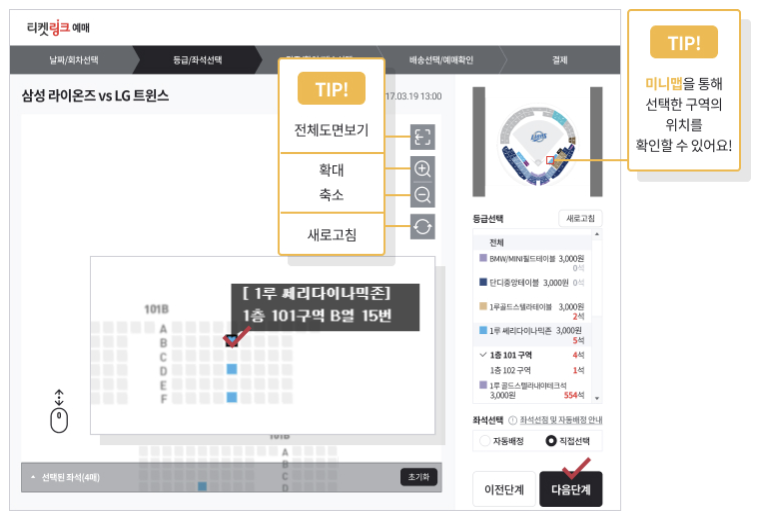Pick the blue available seat in row F
The width and height of the screenshot is (758, 525).
tap(232, 397)
